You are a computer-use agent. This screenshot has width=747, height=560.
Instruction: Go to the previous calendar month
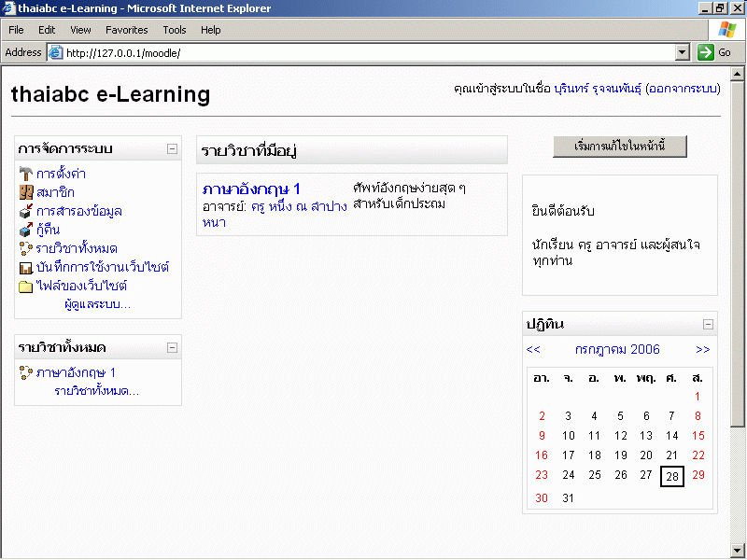pos(533,350)
